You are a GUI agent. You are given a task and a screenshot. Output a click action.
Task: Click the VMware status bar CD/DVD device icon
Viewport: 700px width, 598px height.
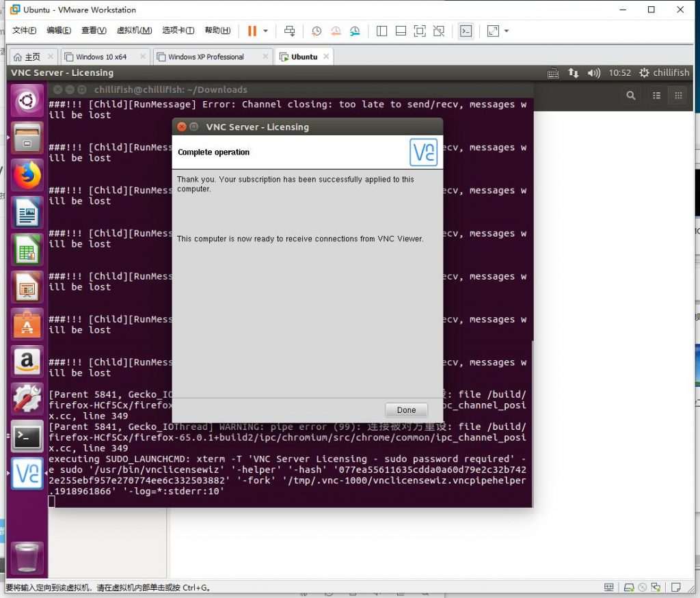click(643, 587)
